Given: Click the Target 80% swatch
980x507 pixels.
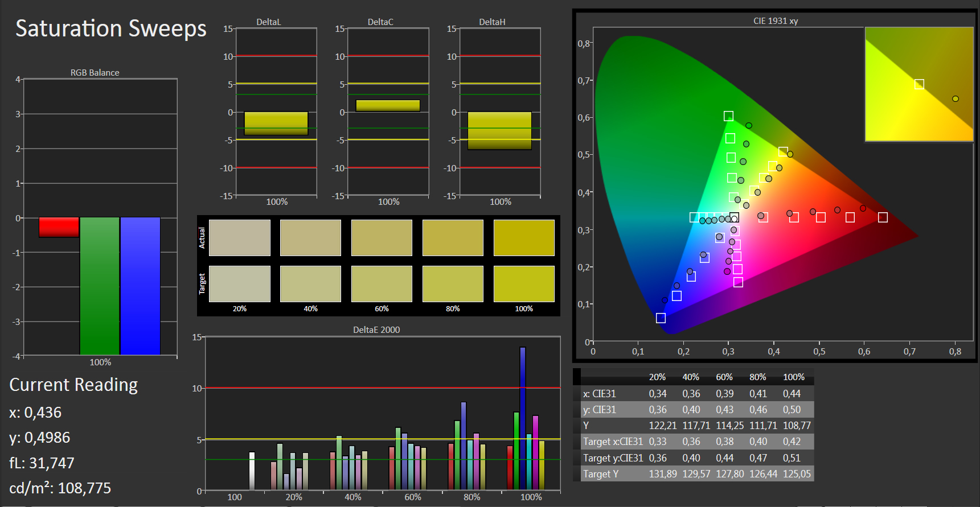Looking at the screenshot, I should (453, 284).
